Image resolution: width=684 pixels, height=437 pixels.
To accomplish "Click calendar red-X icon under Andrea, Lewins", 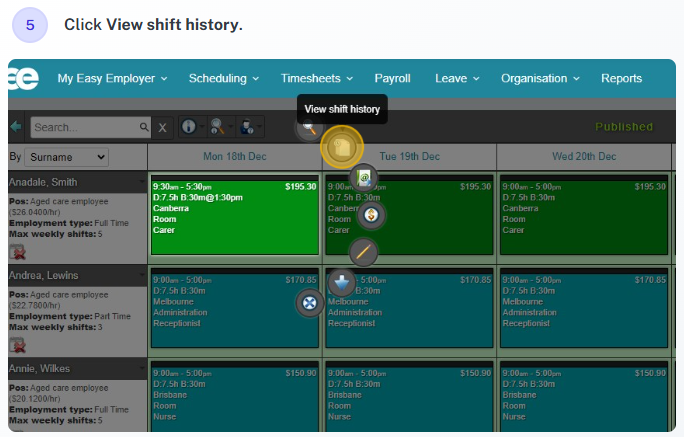I will point(17,345).
